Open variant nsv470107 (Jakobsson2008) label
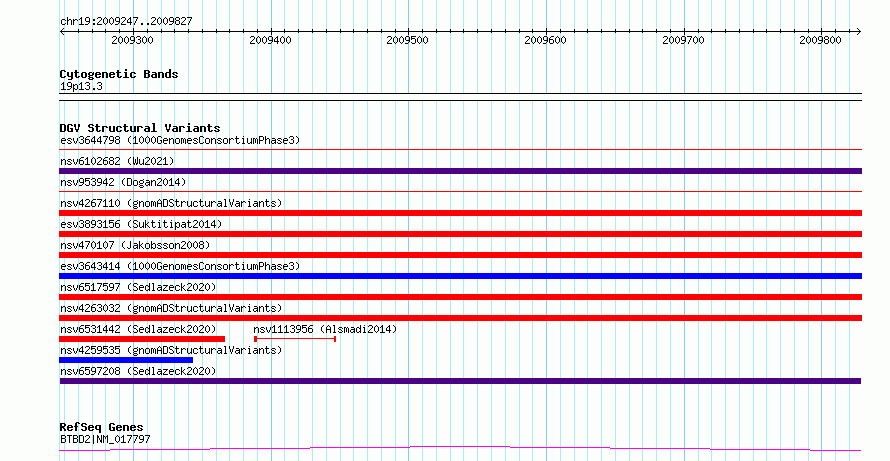 click(135, 245)
